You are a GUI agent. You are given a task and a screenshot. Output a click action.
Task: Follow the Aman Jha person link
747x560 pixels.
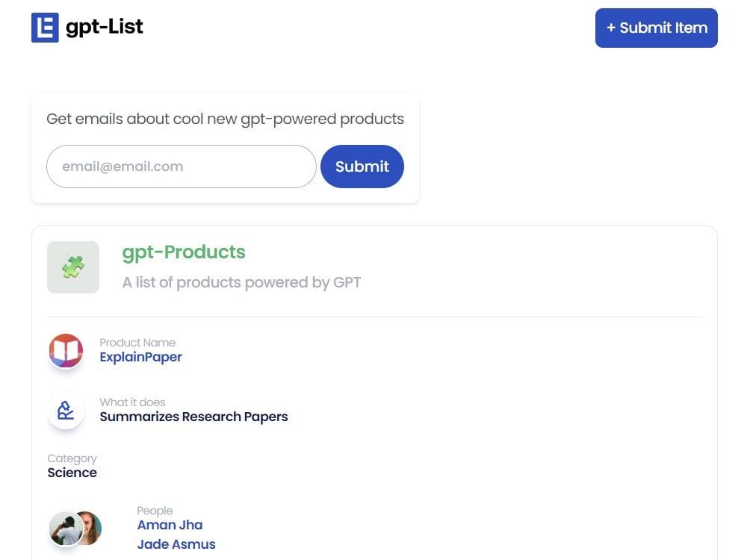coord(170,525)
